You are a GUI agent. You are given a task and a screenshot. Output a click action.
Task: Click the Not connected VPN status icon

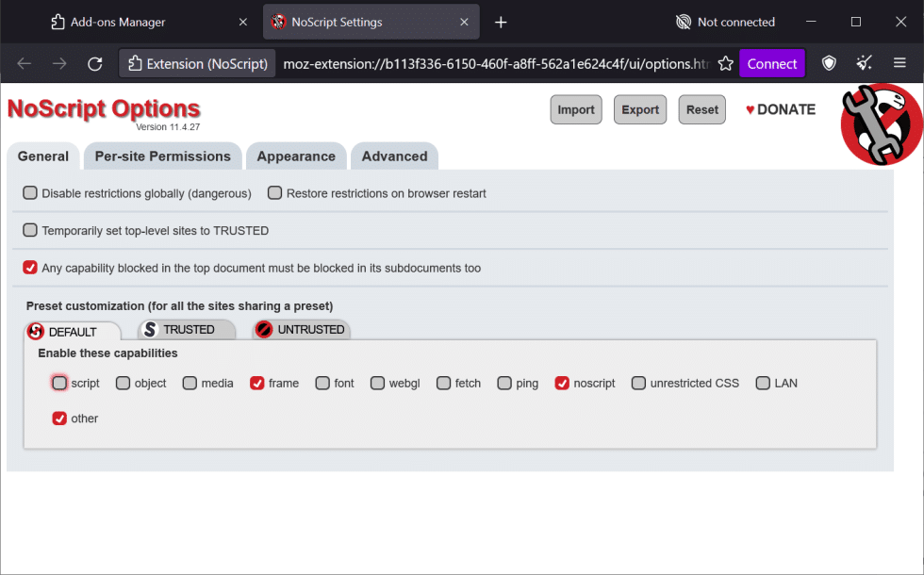(x=683, y=23)
